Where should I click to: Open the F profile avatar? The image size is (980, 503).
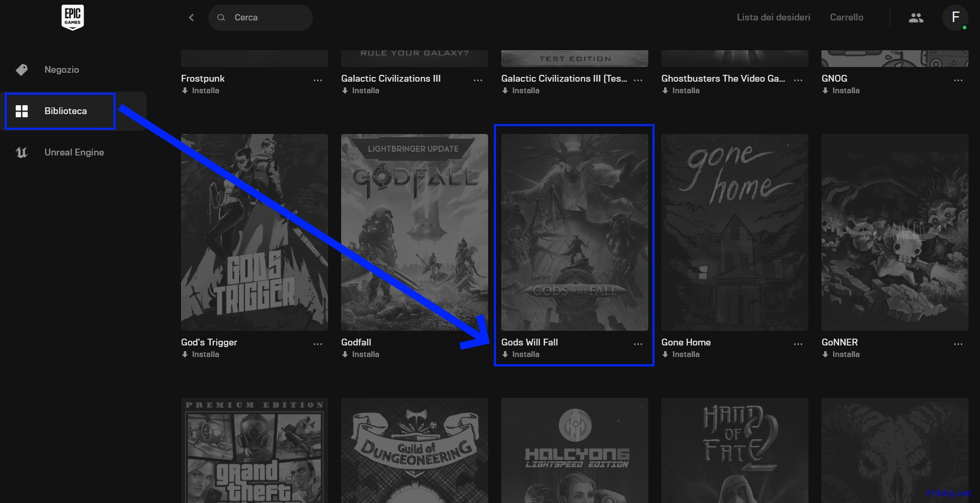(955, 17)
